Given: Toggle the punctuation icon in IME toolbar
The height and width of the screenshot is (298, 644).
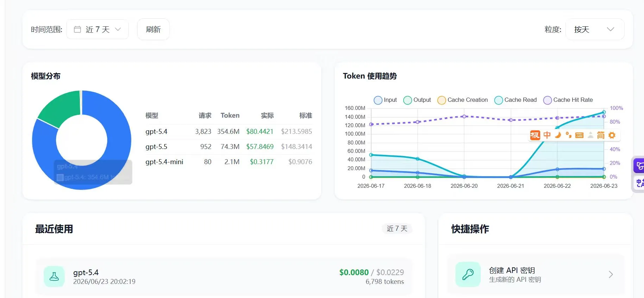Looking at the screenshot, I should [568, 135].
